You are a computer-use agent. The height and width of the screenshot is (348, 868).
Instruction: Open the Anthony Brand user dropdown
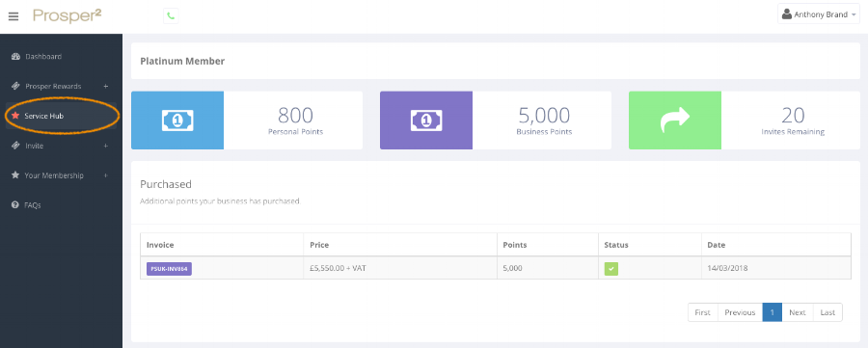click(x=818, y=14)
